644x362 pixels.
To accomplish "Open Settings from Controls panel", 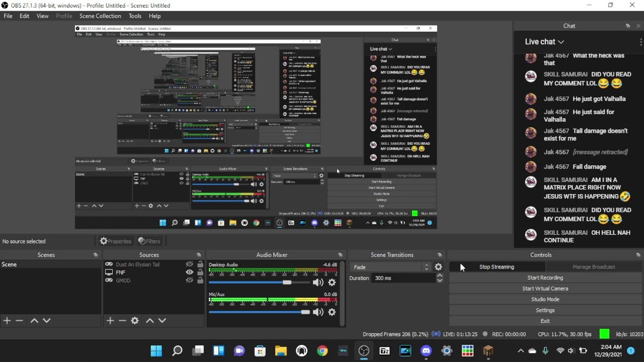I will click(x=545, y=310).
